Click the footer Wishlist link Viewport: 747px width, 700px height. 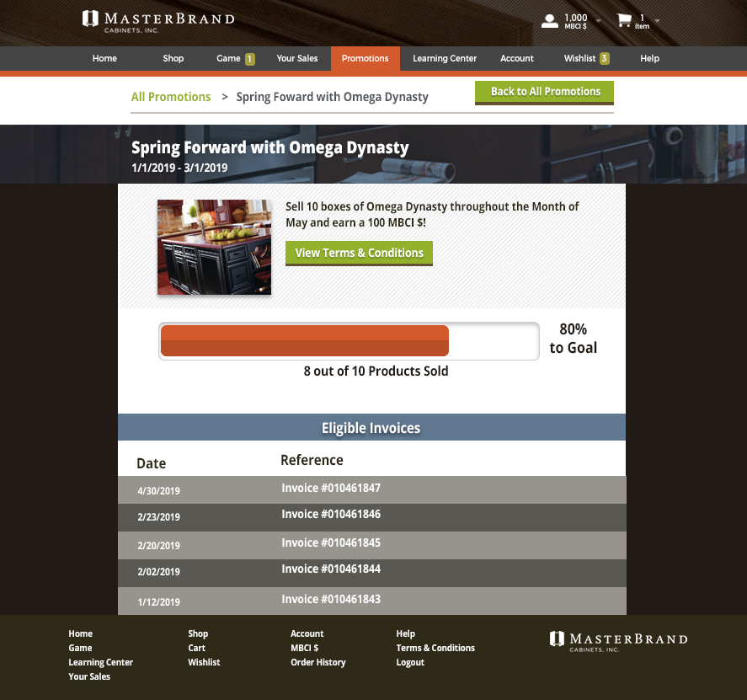pyautogui.click(x=204, y=662)
